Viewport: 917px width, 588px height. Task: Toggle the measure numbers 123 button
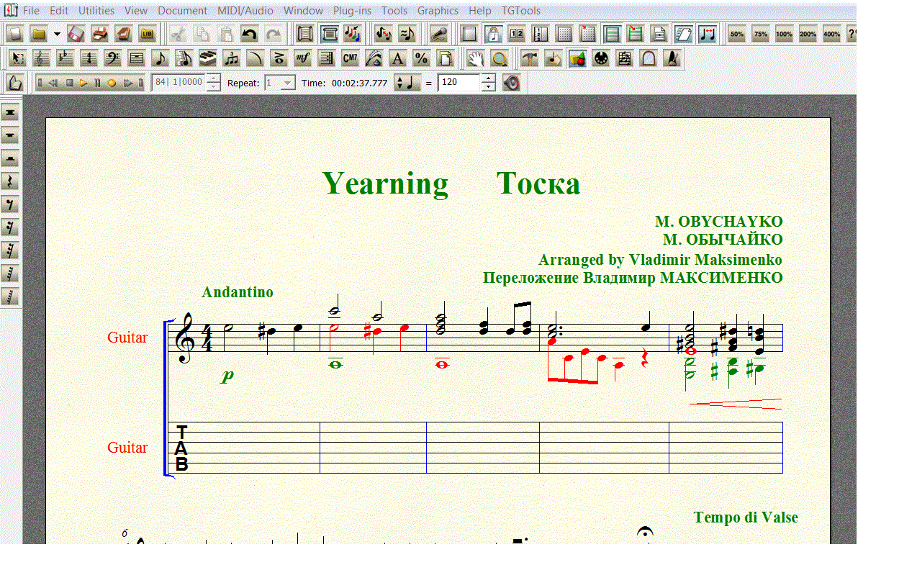click(539, 34)
